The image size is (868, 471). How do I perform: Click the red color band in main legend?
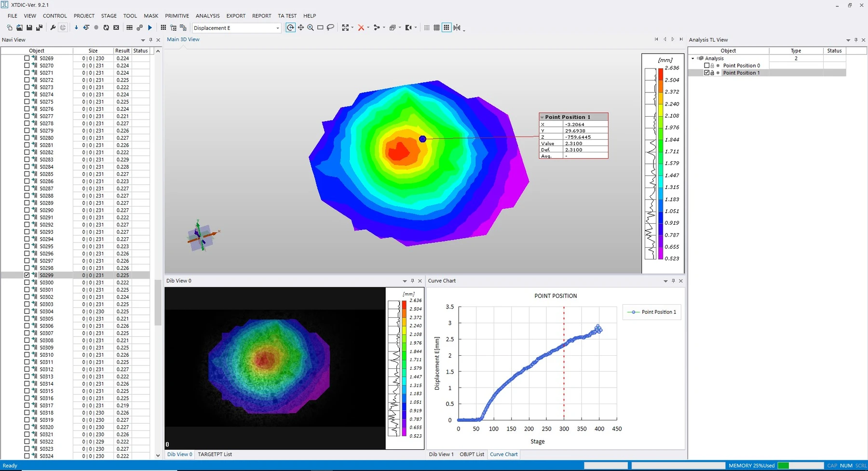pos(661,74)
